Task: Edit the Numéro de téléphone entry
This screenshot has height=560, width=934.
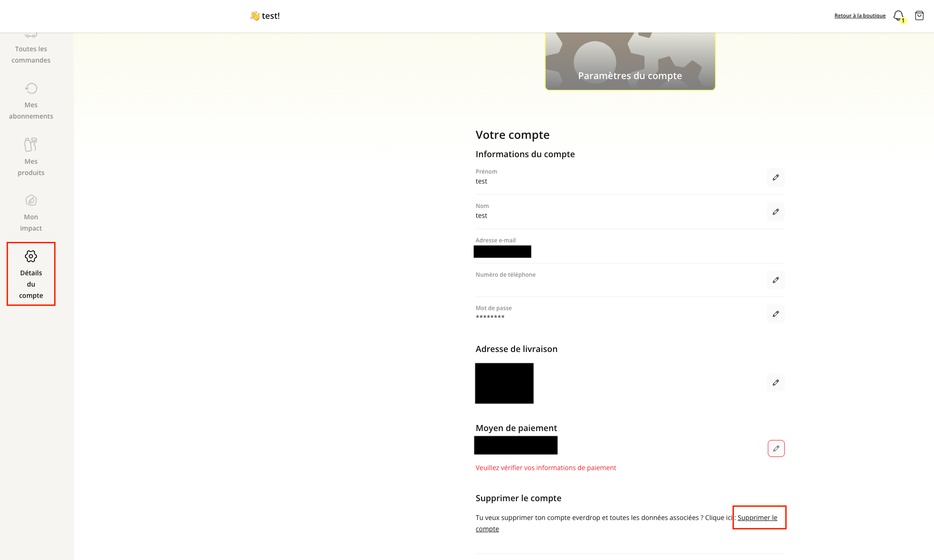Action: tap(775, 280)
